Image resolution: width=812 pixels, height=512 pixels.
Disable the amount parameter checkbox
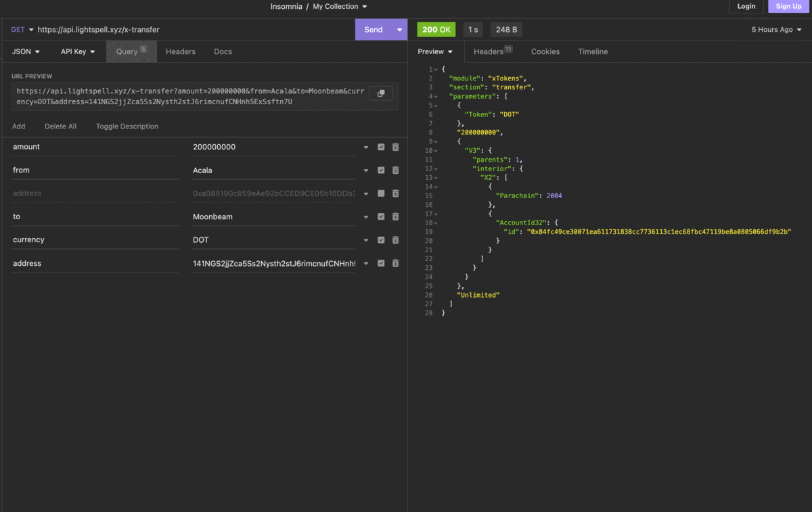[381, 147]
